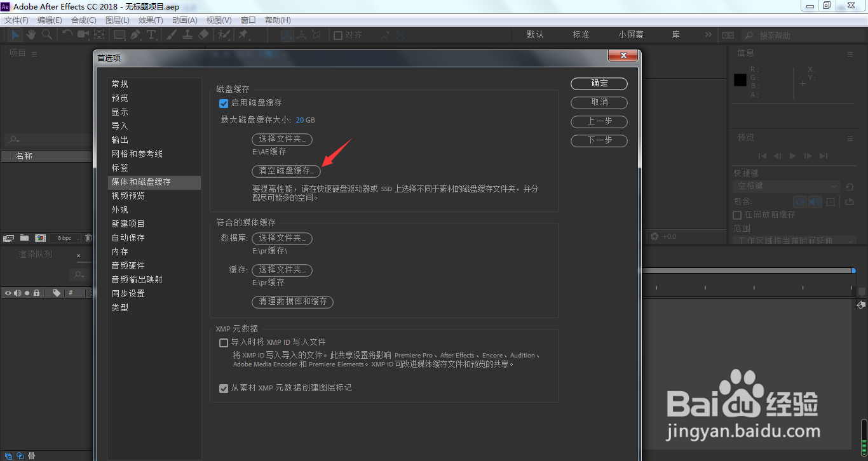The width and height of the screenshot is (868, 461).
Task: Click the 清空磁盘缓存 button
Action: (x=287, y=171)
